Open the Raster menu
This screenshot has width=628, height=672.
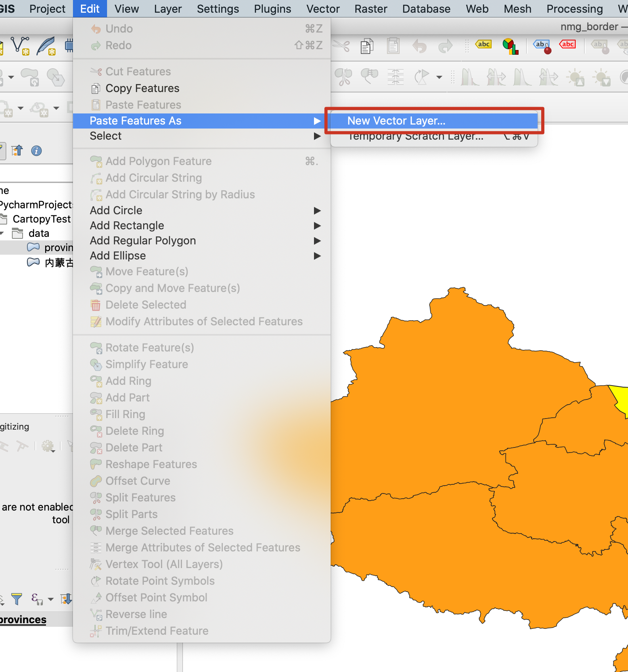[x=371, y=9]
